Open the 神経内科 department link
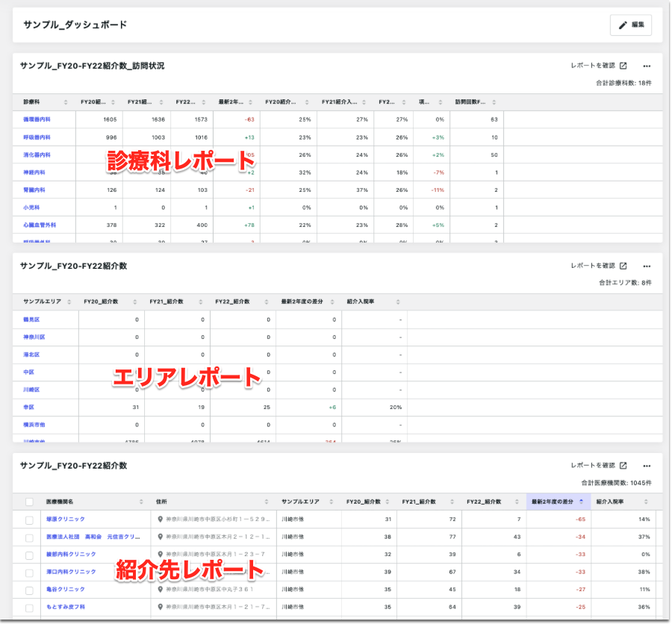This screenshot has width=672, height=624. (x=34, y=172)
